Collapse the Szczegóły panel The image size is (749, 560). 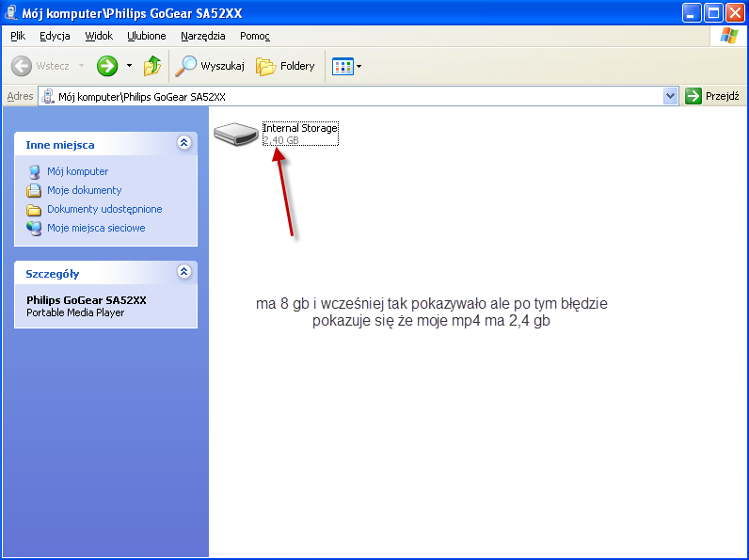click(x=183, y=271)
